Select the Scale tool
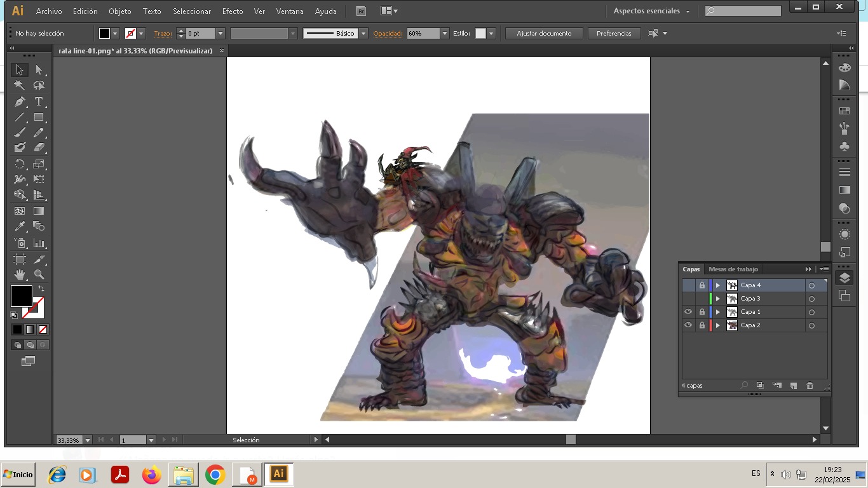This screenshot has height=488, width=868. 39,164
